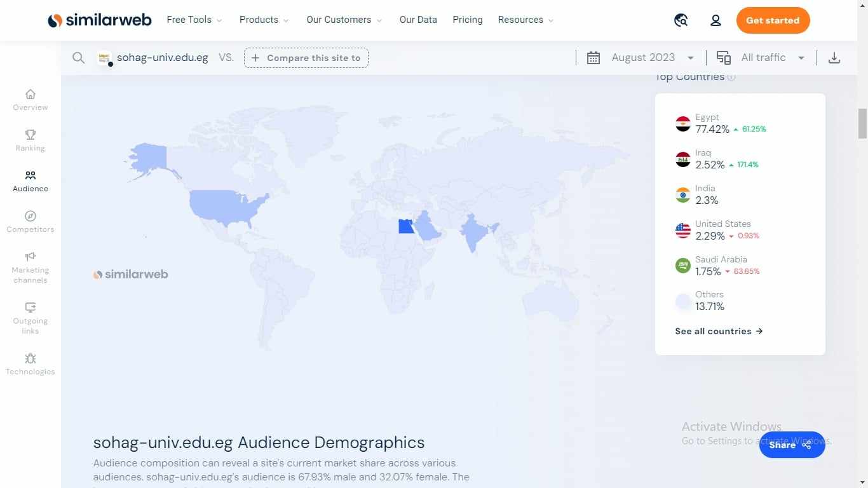Open Competitors section in sidebar
This screenshot has height=488, width=868.
(31, 222)
